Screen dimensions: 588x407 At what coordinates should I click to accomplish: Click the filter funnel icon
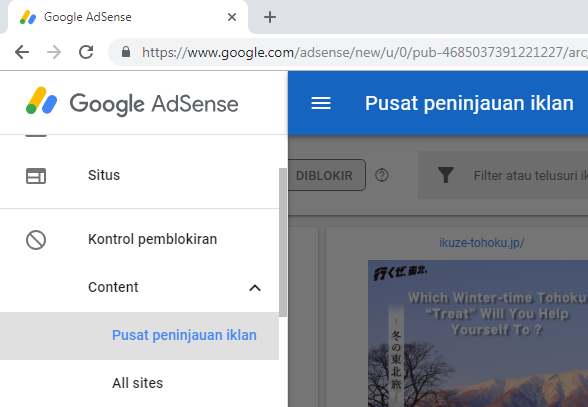point(446,175)
